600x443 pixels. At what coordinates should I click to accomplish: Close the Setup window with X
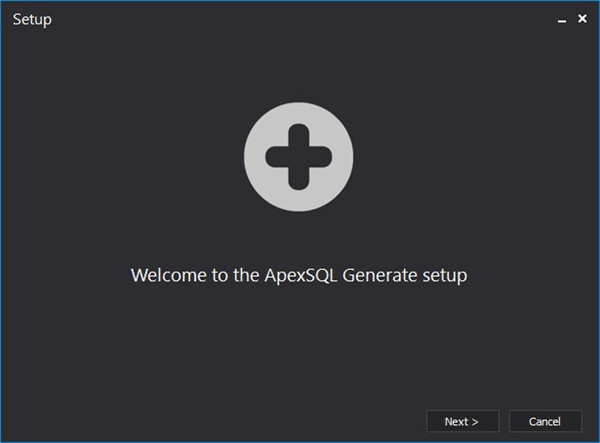pyautogui.click(x=582, y=19)
